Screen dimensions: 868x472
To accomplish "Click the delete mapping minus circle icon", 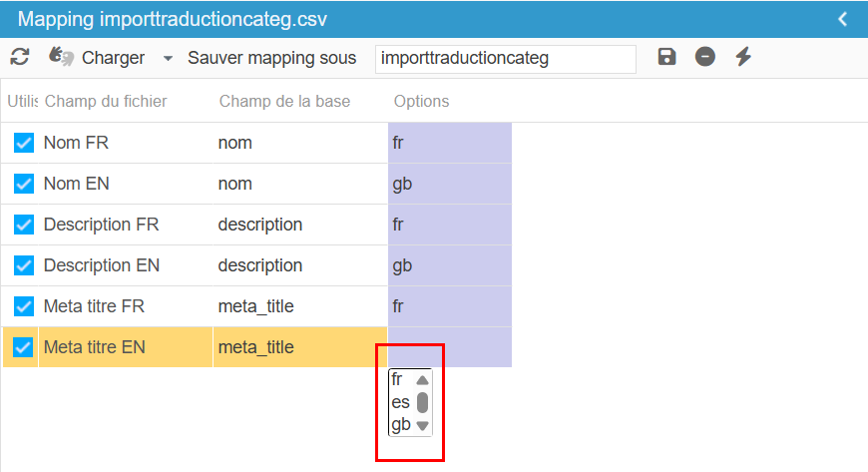I will tap(705, 57).
